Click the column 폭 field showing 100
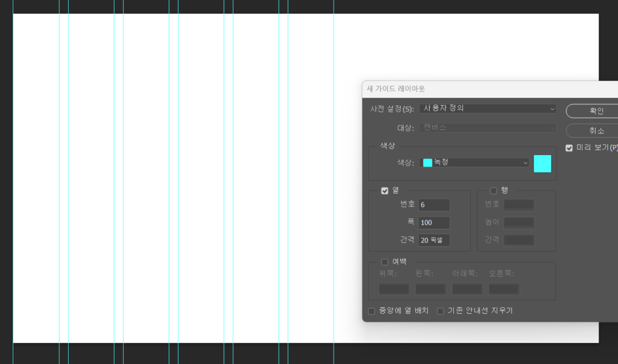 pos(434,223)
